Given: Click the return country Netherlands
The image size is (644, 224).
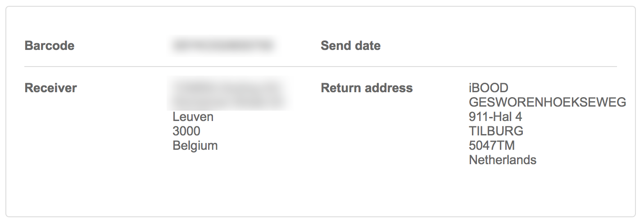Looking at the screenshot, I should [x=503, y=160].
